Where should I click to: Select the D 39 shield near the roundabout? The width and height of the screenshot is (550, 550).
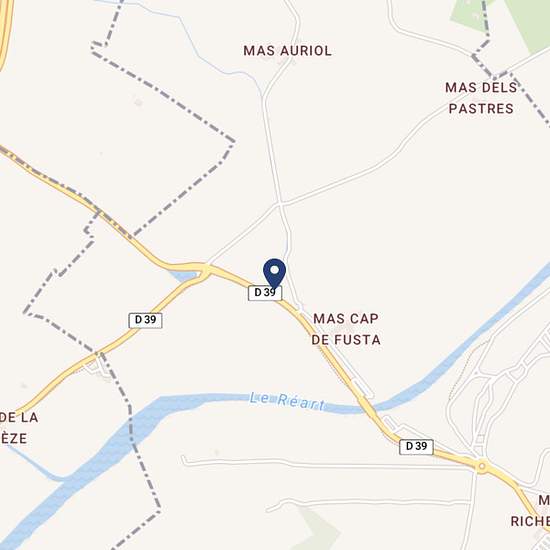(x=416, y=447)
